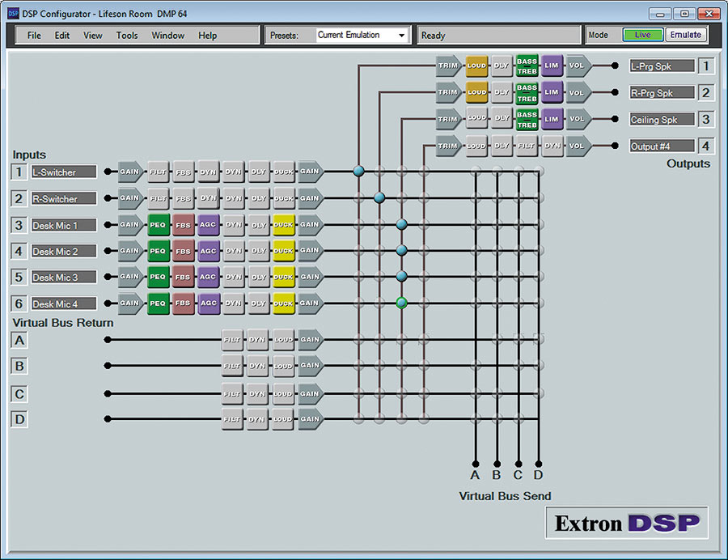Click the LIM block on R-Prg Spk output
The width and height of the screenshot is (728, 560).
tap(552, 92)
